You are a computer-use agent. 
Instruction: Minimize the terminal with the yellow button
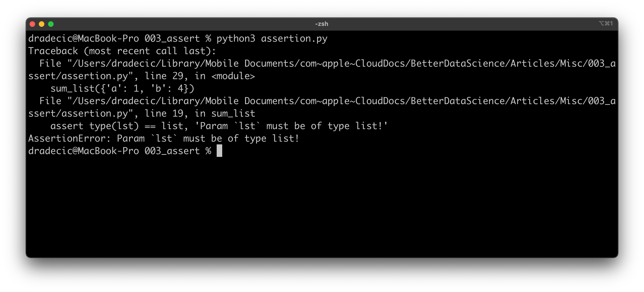[42, 24]
